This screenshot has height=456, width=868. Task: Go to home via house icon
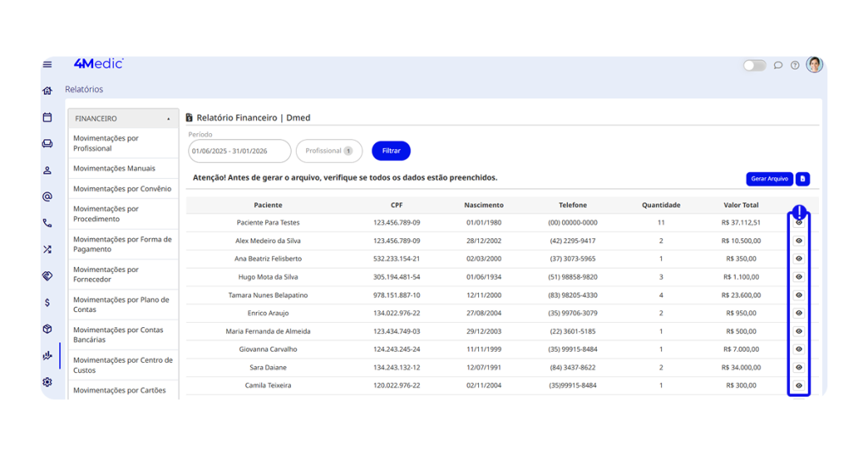tap(47, 91)
